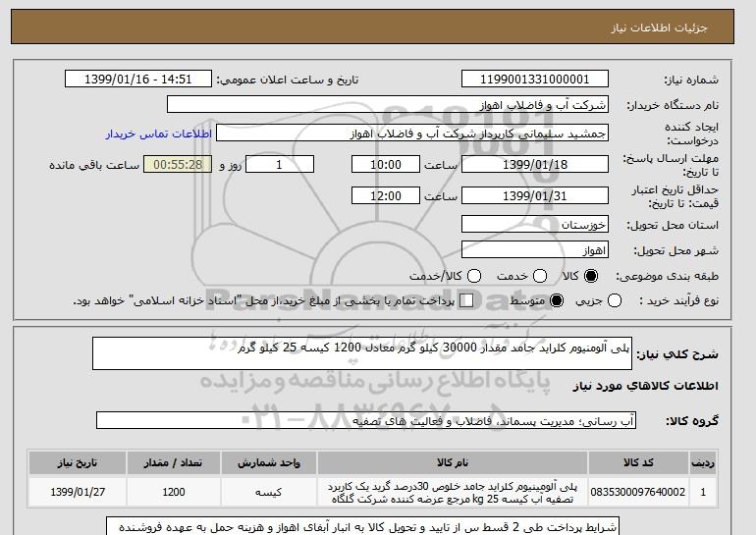756x535 pixels.
Task: Click the product name cell پلی آلومینیوم کلراید
Action: pyautogui.click(x=453, y=492)
